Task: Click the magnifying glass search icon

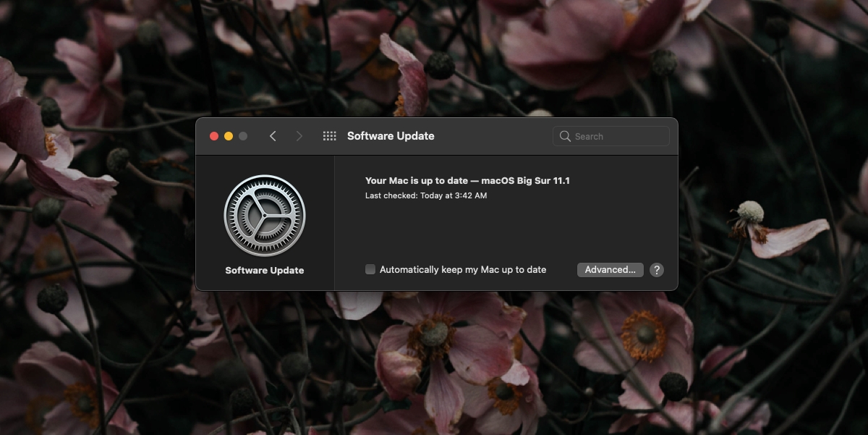Action: point(566,136)
